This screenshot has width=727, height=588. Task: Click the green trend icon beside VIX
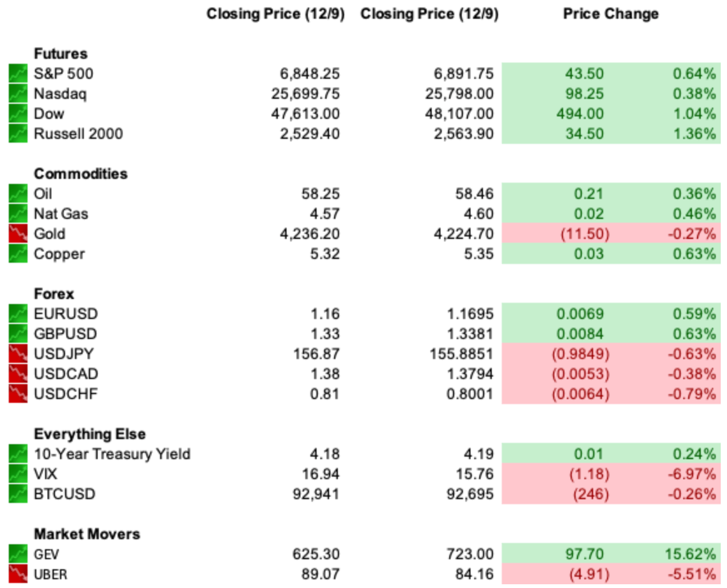pos(18,474)
